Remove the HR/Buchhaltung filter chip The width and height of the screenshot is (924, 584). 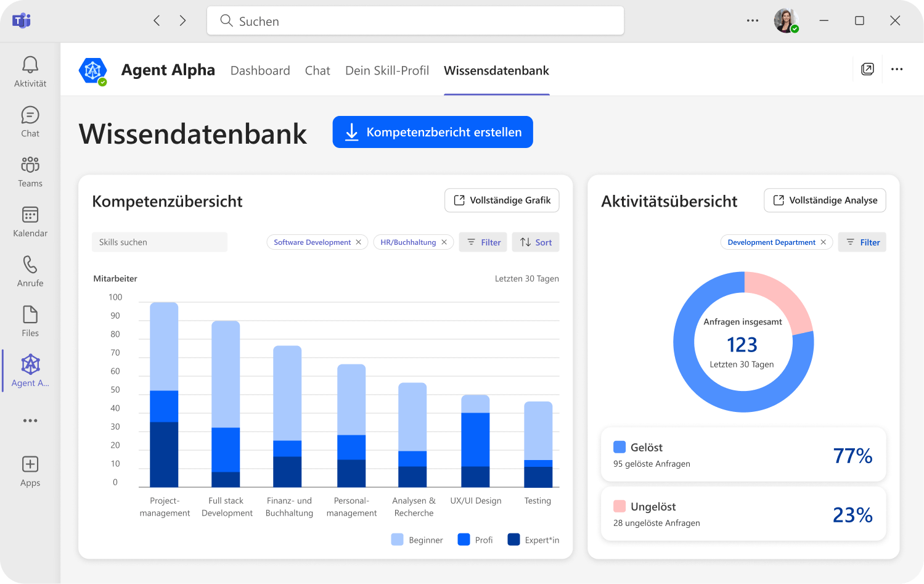pos(444,242)
